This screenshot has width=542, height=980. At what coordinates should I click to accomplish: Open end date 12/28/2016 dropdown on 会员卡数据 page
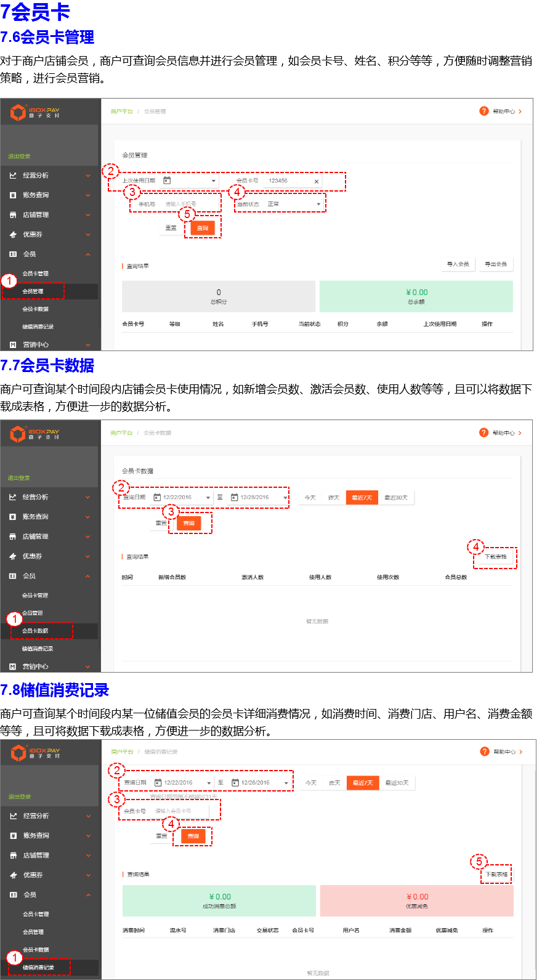tap(285, 498)
